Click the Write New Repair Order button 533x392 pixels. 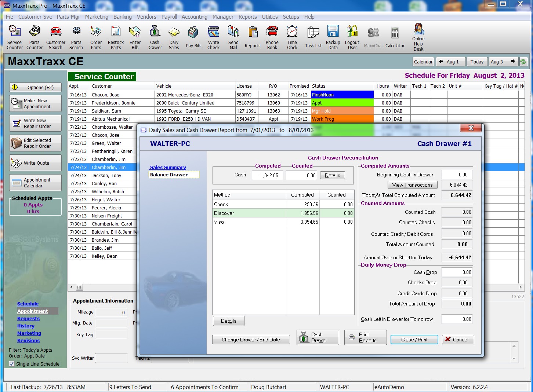[x=35, y=123]
